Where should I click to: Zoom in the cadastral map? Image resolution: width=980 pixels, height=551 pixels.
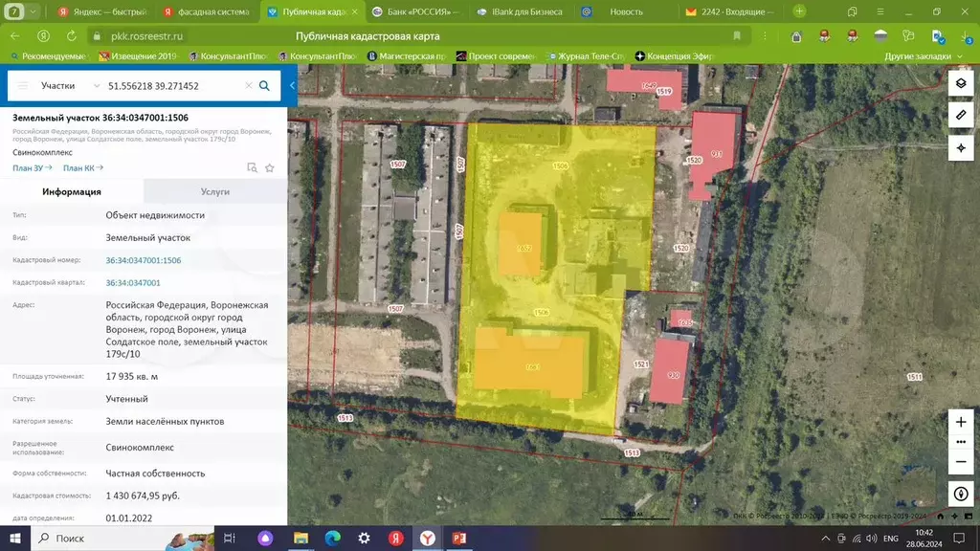(961, 422)
